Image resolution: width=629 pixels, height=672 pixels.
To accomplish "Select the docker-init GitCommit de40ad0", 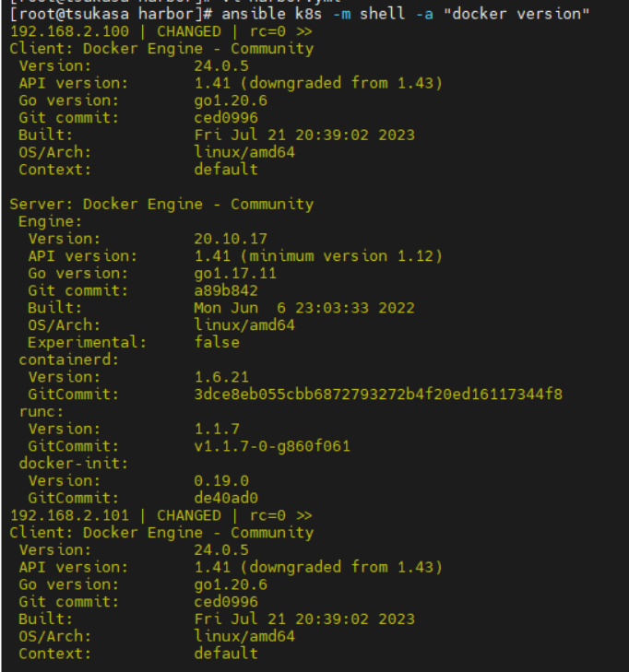I will [x=226, y=498].
